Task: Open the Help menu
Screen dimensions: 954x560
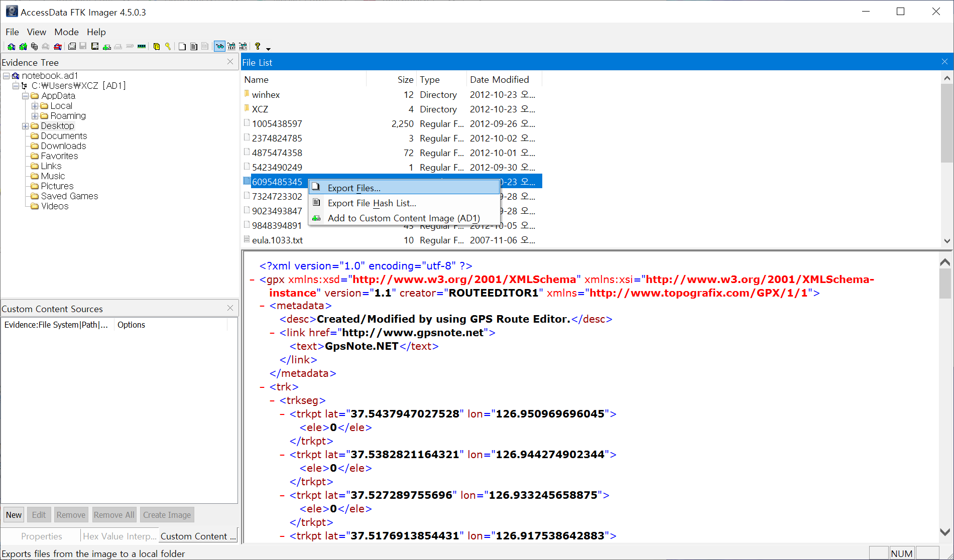Action: (x=96, y=32)
